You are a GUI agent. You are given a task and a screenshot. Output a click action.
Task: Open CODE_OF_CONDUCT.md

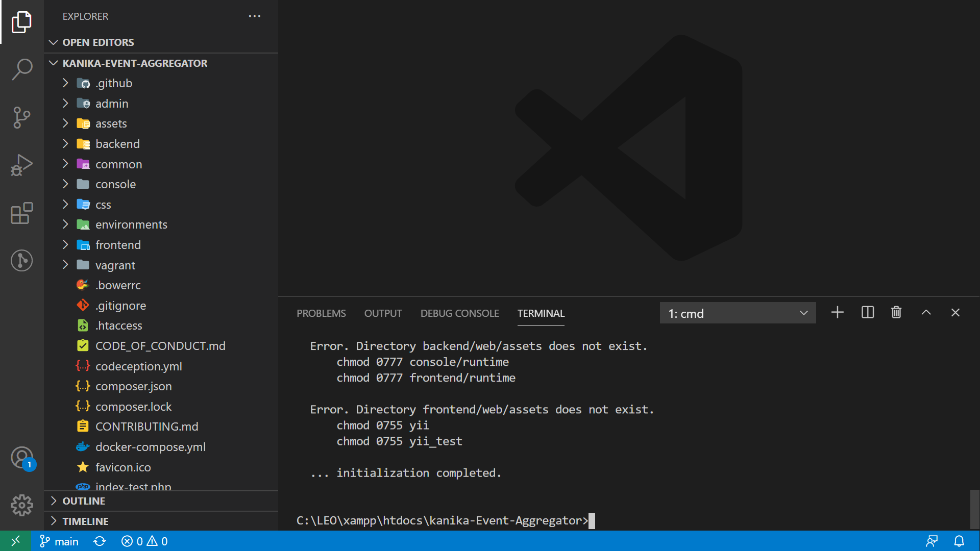click(161, 346)
